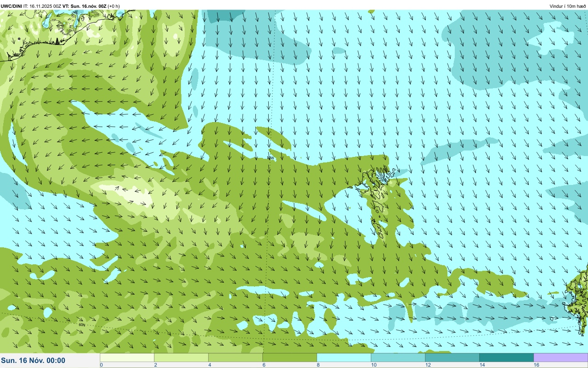Click the medium teal 12–14 legend swatch
Screen dimensions: 588x368
coord(452,357)
